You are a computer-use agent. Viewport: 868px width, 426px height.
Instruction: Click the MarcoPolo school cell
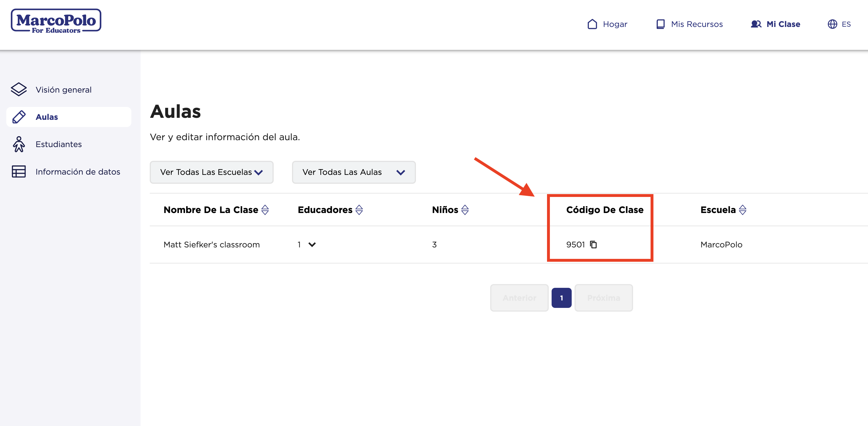(x=721, y=245)
